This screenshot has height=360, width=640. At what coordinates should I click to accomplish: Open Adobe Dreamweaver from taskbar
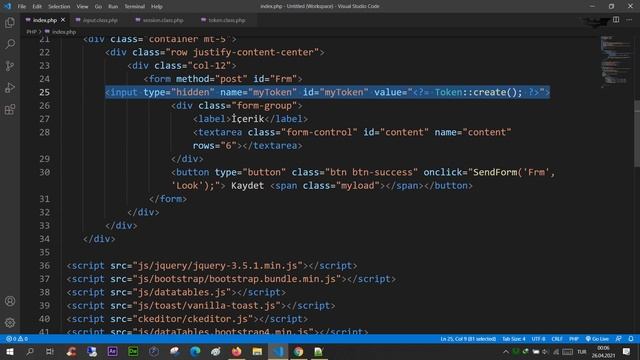[133, 351]
